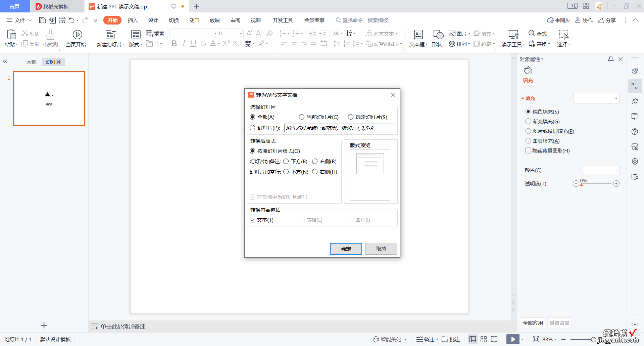This screenshot has height=346, width=644.
Task: Click clear formatting eraser icon
Action: click(269, 33)
